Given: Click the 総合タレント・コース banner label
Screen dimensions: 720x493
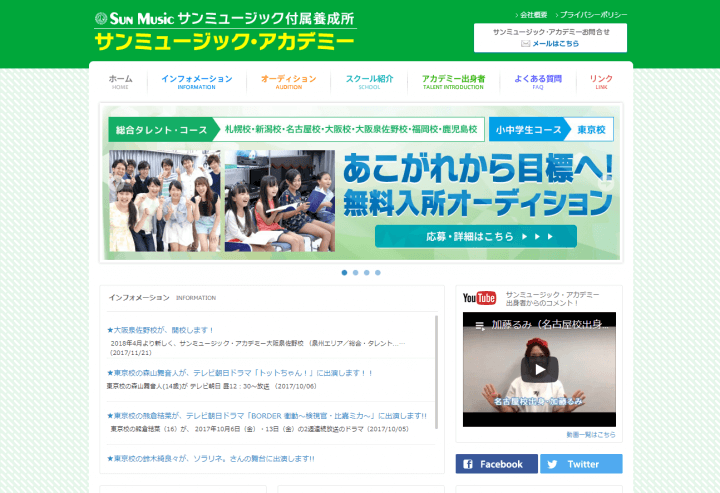Looking at the screenshot, I should point(161,130).
